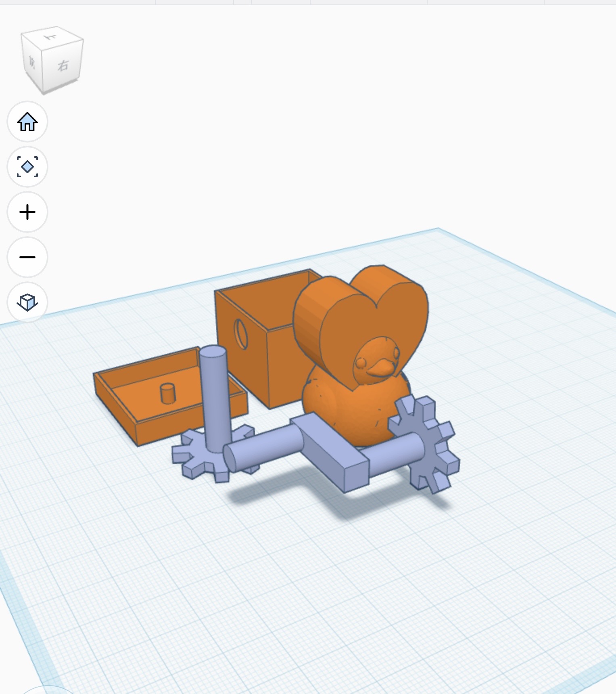Select the orange duck's head
The image size is (616, 694).
(x=376, y=361)
